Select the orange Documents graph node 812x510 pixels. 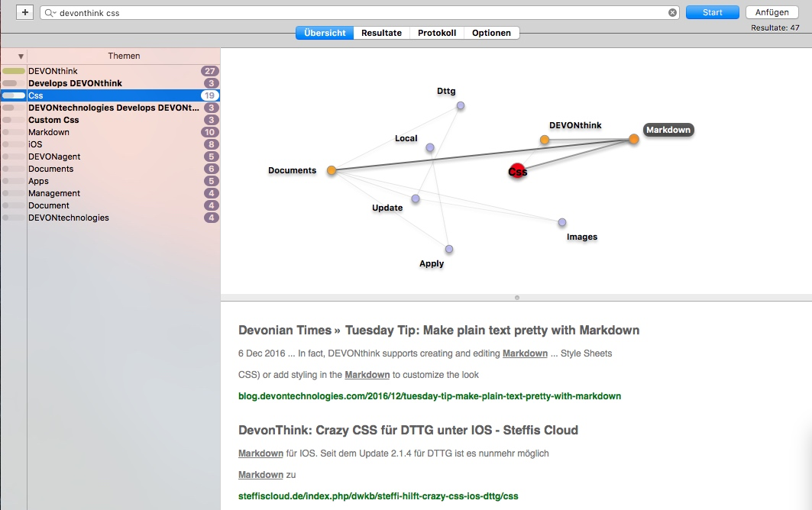(x=332, y=170)
